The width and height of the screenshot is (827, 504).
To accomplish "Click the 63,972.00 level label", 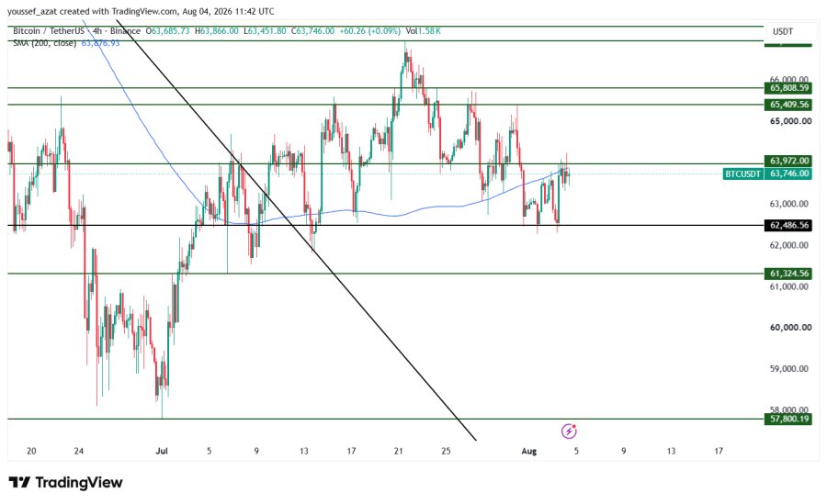I will click(x=788, y=161).
